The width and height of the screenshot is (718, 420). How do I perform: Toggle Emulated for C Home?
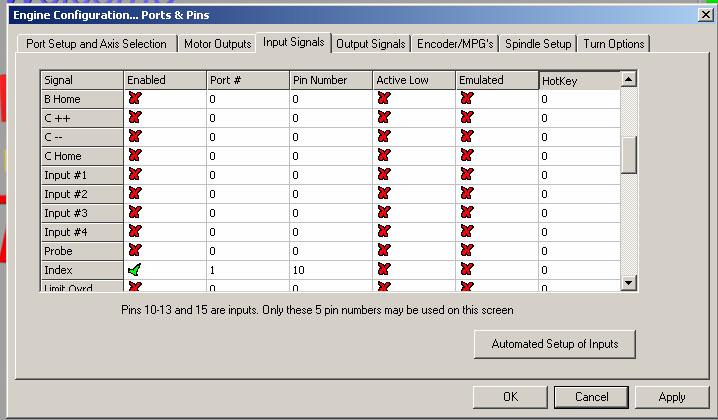point(467,155)
